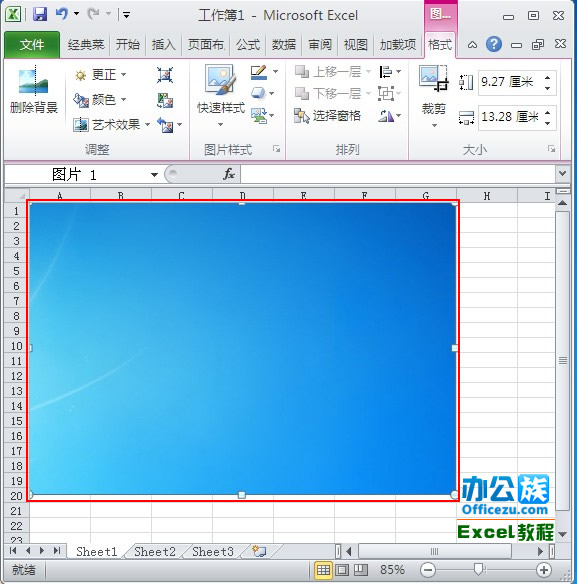Click the Picture Layout icon
The width and height of the screenshot is (577, 584).
tap(259, 115)
